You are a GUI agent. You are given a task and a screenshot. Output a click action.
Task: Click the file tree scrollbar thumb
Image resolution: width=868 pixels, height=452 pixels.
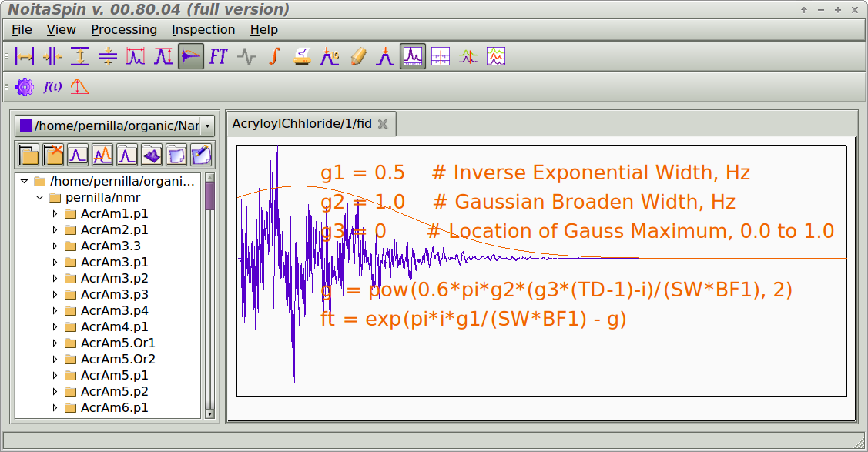pyautogui.click(x=209, y=196)
